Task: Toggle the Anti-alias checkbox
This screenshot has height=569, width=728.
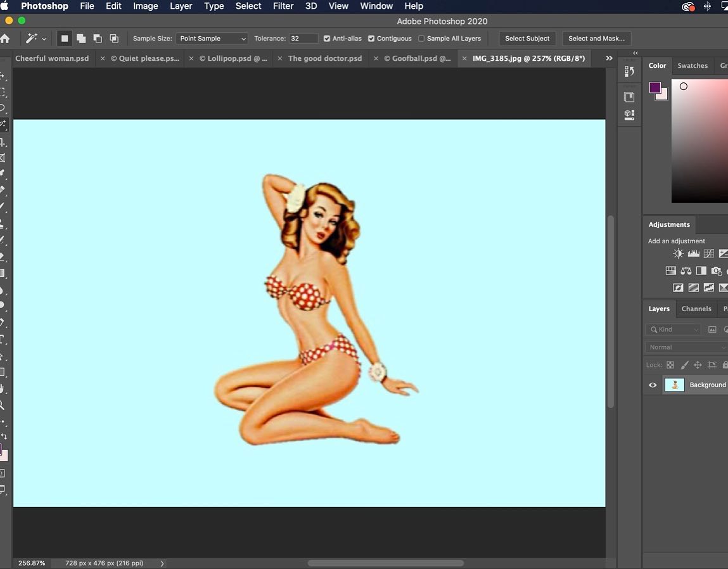Action: tap(327, 39)
